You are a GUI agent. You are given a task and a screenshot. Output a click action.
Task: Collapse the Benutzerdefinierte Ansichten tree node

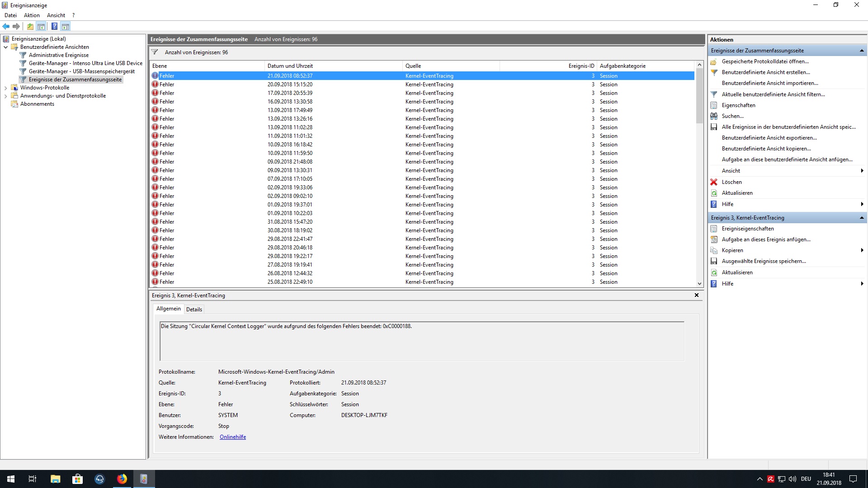(5, 47)
